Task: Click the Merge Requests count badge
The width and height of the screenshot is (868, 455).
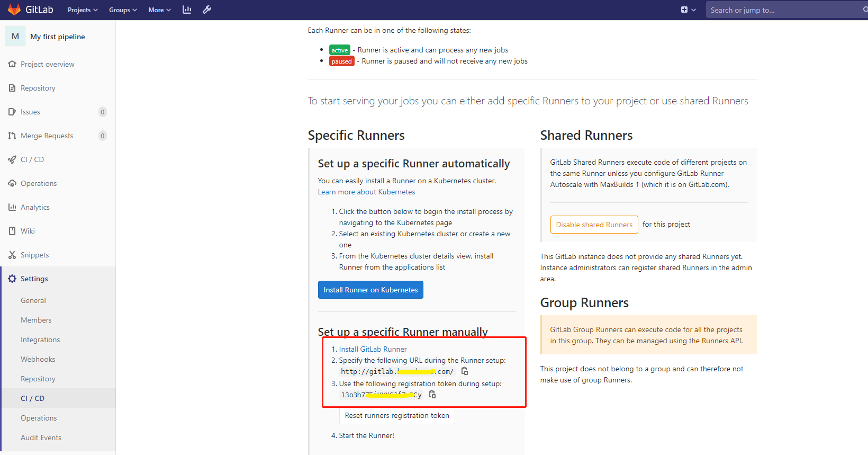Action: (103, 136)
